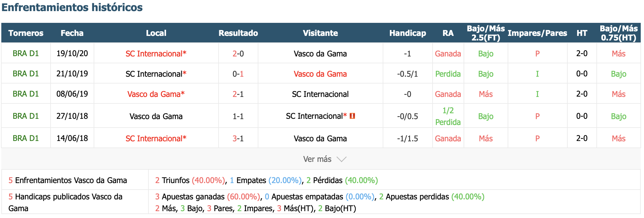The image size is (644, 218).
Task: Click the Resultado column header
Action: pos(238,33)
